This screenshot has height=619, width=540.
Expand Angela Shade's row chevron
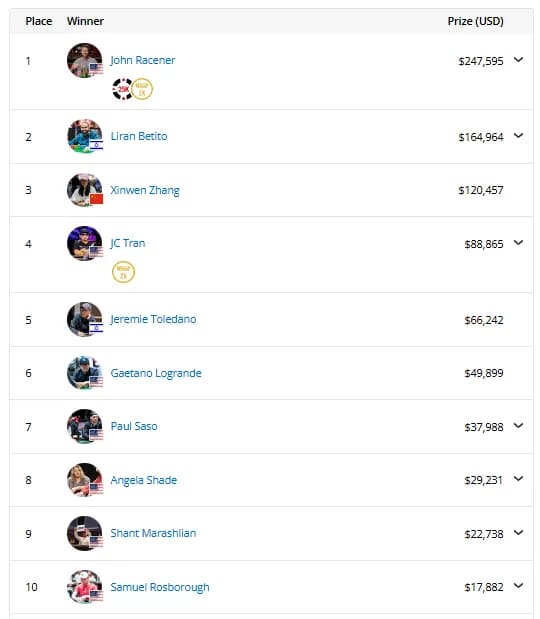518,479
